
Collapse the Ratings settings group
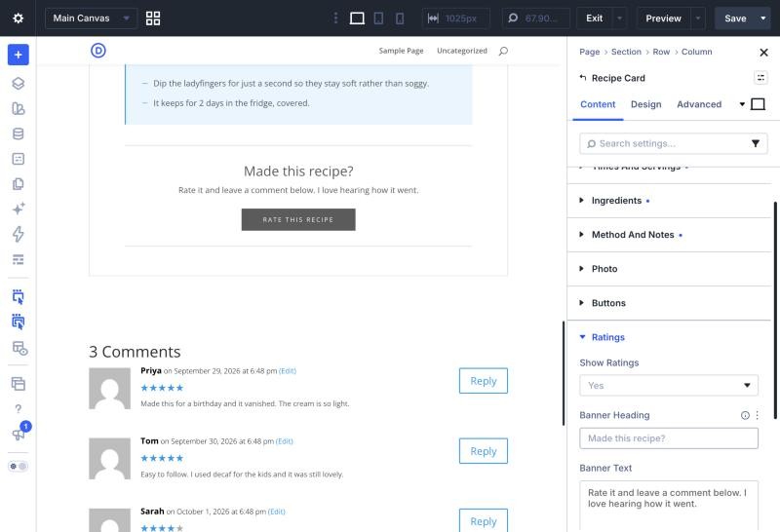(x=669, y=337)
